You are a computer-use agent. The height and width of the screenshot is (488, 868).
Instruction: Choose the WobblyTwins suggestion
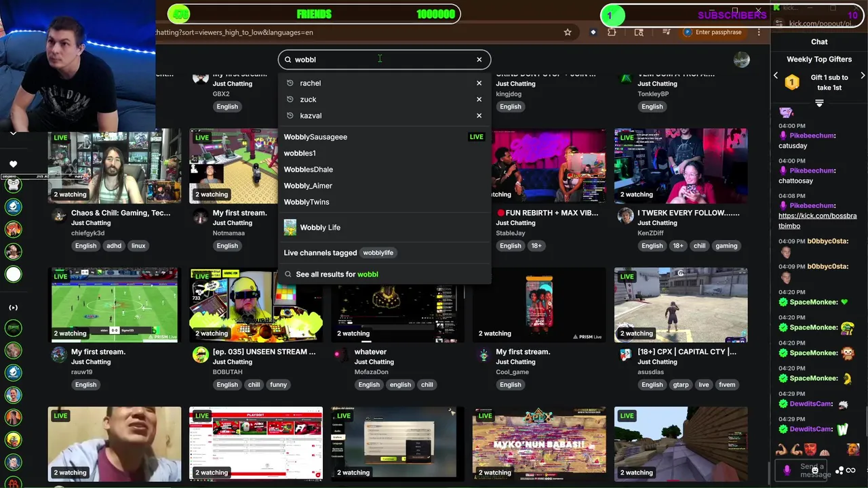384,202
